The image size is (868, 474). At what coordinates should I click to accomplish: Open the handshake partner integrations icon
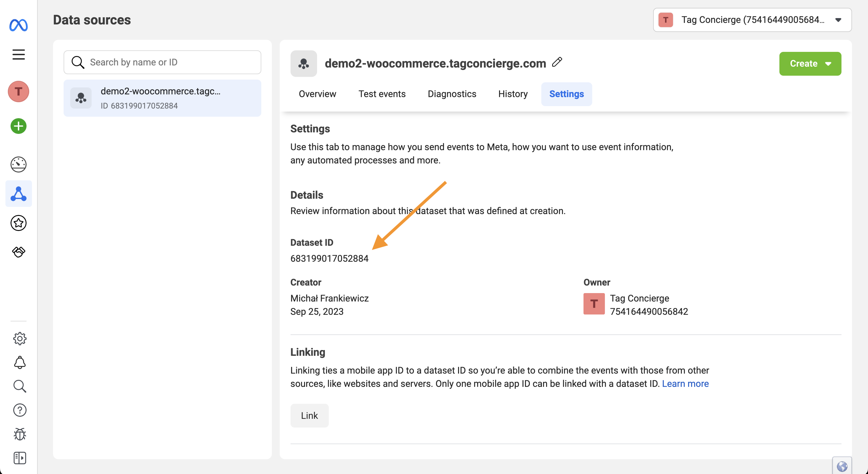(18, 252)
